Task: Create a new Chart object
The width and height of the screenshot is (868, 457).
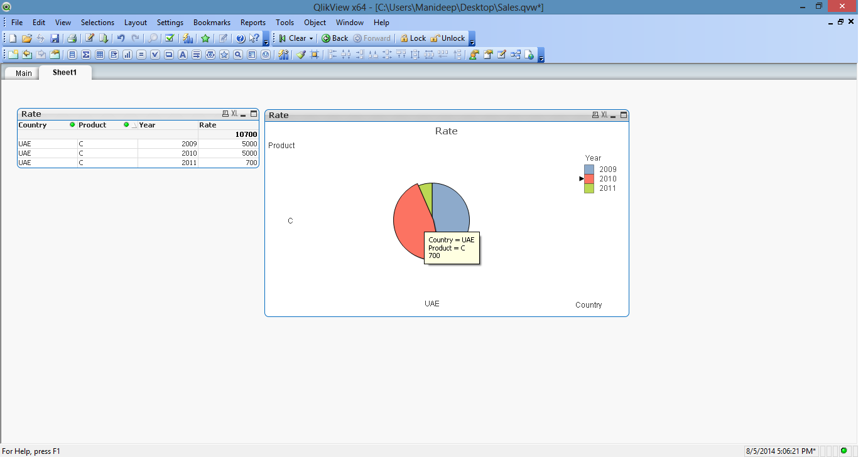Action: pyautogui.click(x=127, y=55)
